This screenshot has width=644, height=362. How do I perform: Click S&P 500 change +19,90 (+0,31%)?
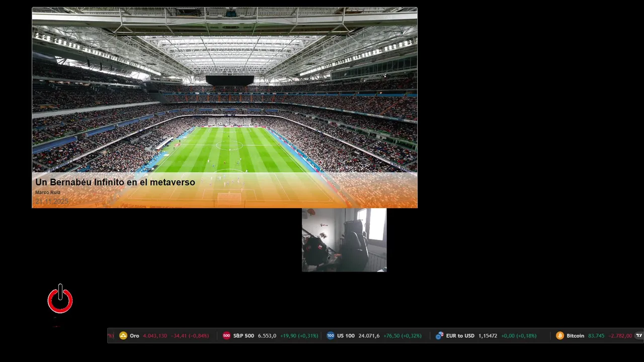[299, 336]
